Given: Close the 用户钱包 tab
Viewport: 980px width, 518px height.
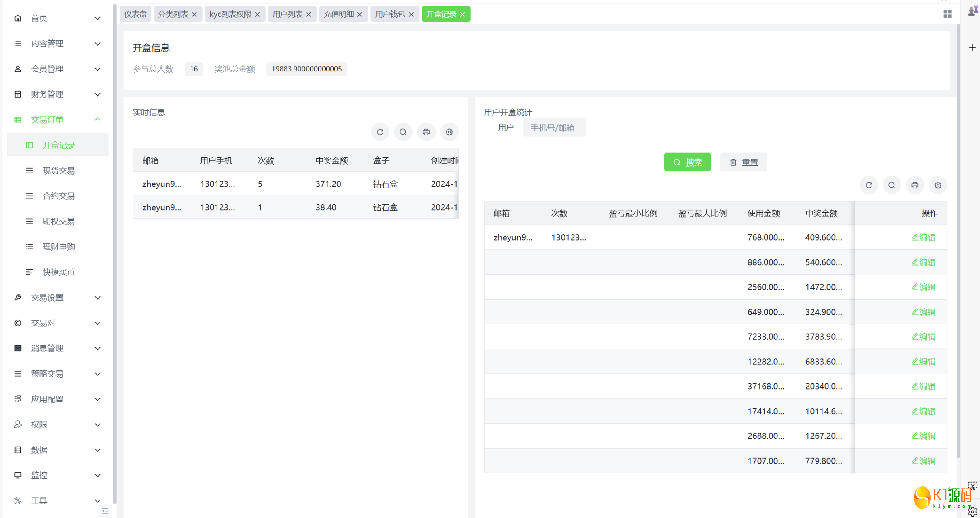Looking at the screenshot, I should click(x=411, y=14).
